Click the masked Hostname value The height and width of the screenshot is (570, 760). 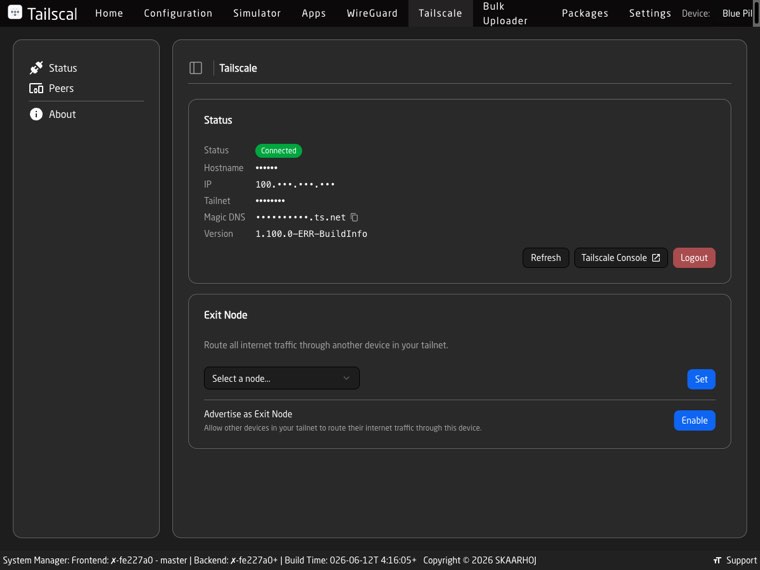click(x=267, y=168)
